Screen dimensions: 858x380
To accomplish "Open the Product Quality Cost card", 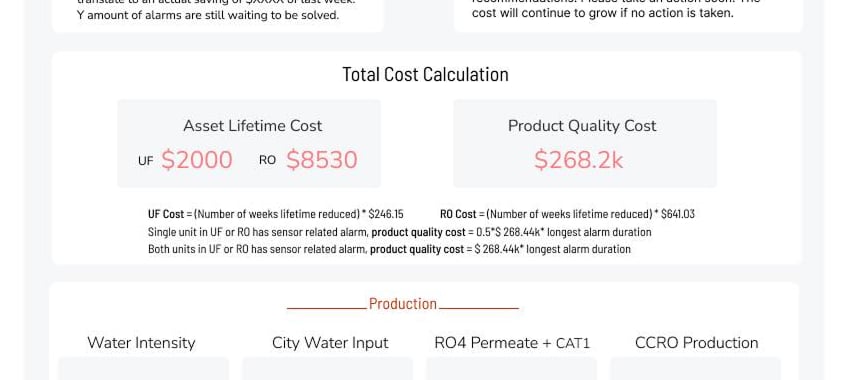I will click(585, 143).
